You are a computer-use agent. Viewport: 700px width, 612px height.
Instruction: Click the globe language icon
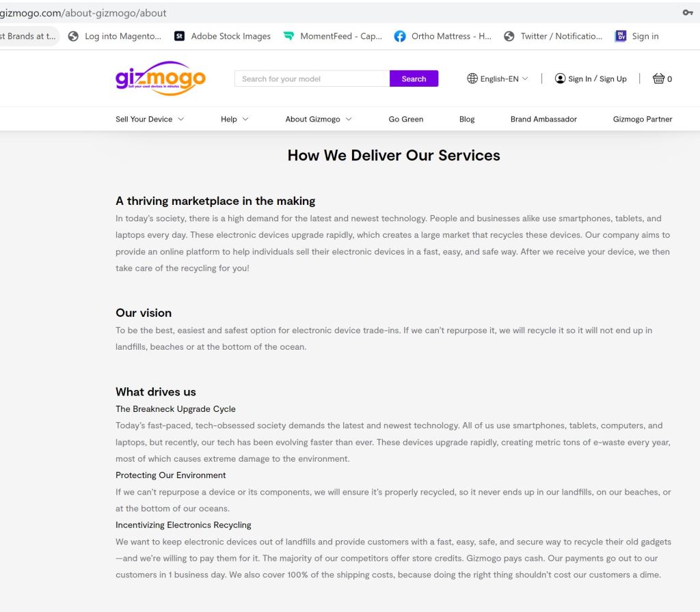(472, 79)
